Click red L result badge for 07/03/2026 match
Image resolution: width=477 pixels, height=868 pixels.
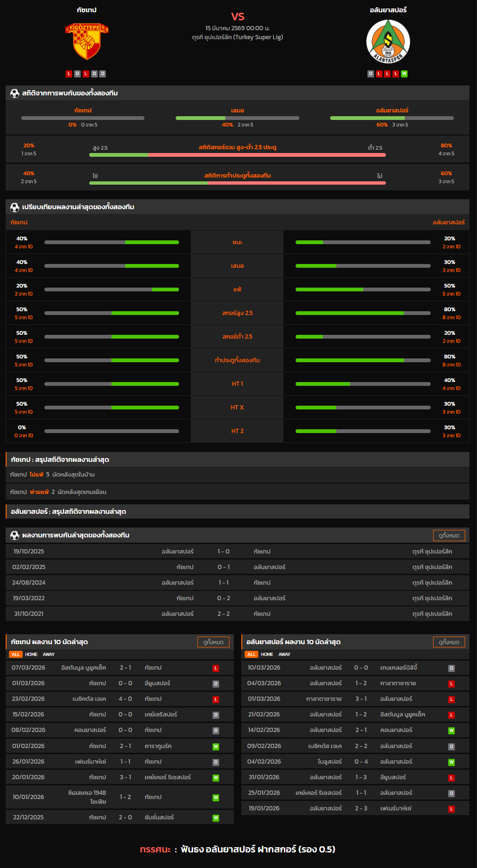coord(216,668)
